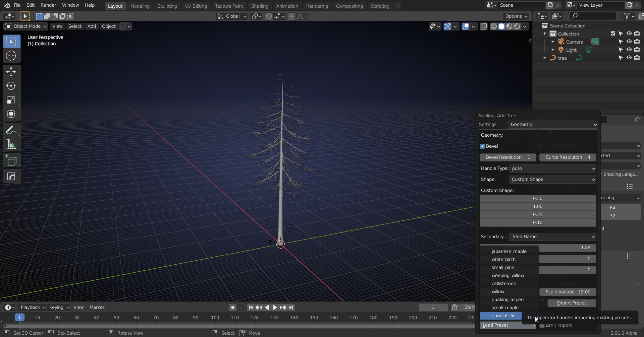The image size is (644, 337).
Task: Click the Export Preset button
Action: tap(571, 303)
